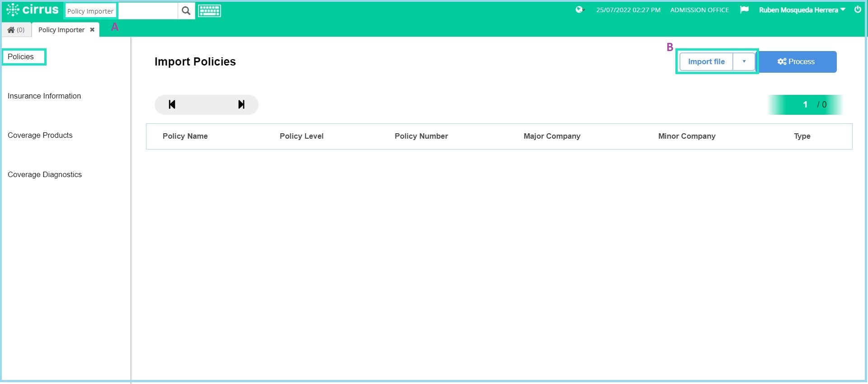Go to the last page

pos(241,104)
